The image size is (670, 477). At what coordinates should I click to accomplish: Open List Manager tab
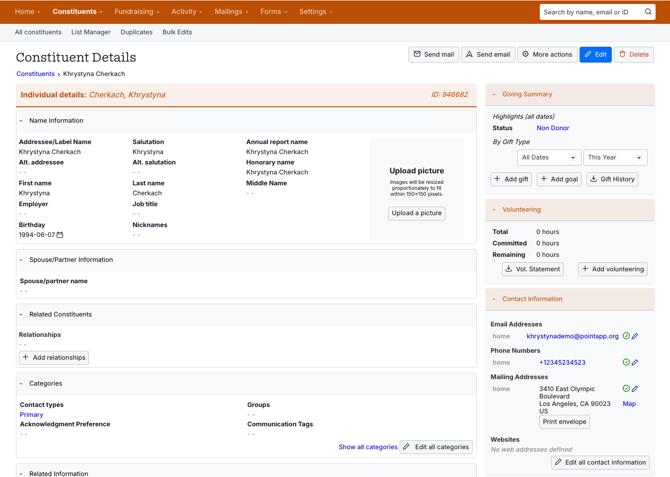click(91, 32)
